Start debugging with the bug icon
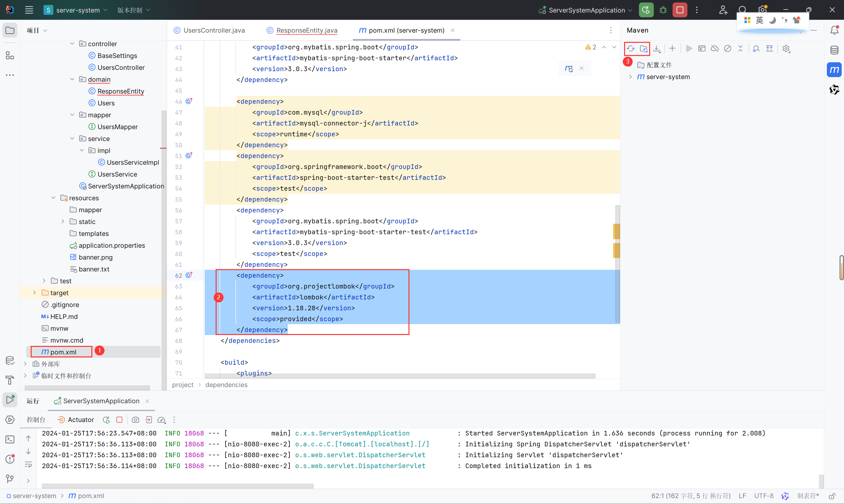This screenshot has height=504, width=844. (663, 10)
